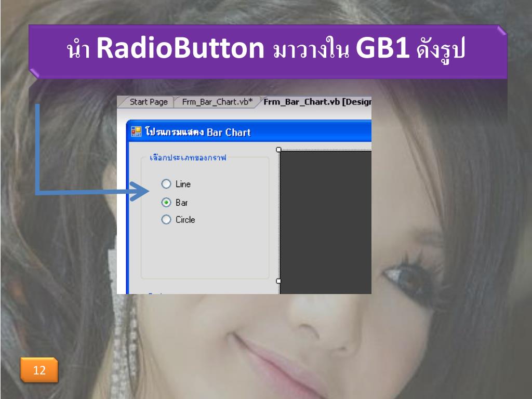532x399 pixels.
Task: Select the Line radio button
Action: (x=176, y=184)
